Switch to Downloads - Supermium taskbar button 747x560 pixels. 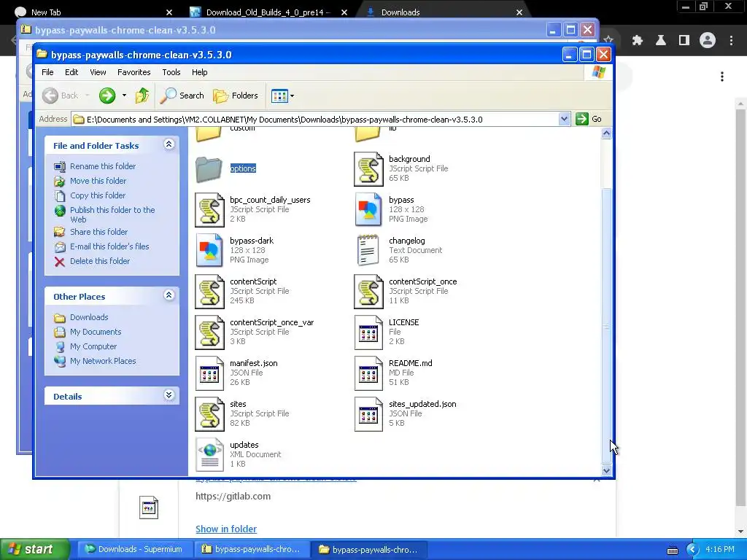(135, 549)
